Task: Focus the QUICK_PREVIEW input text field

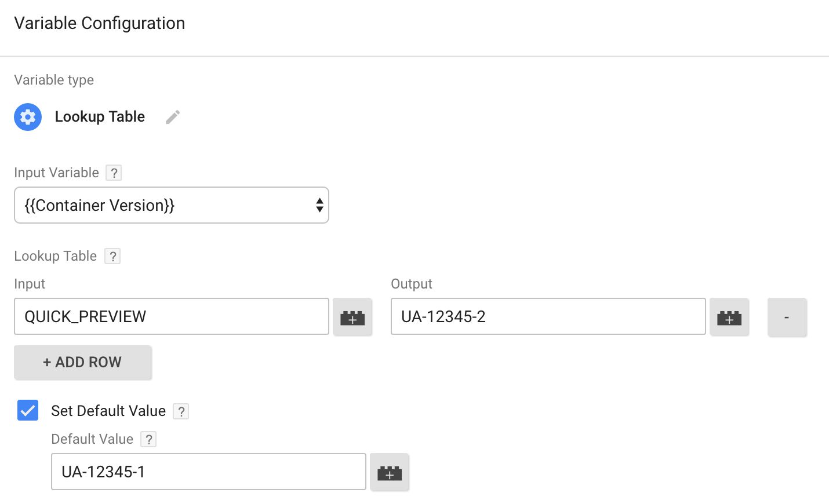Action: [x=172, y=316]
